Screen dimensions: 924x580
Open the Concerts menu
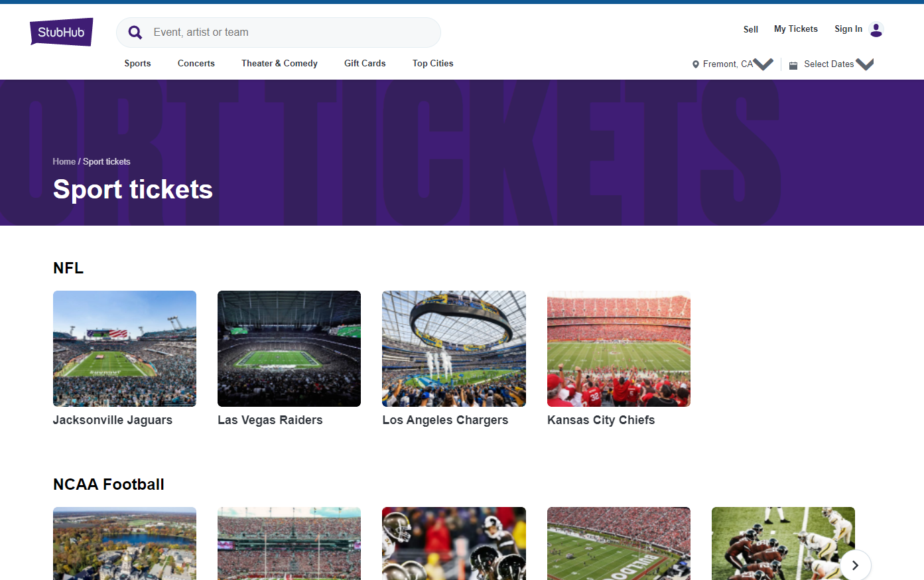[196, 64]
